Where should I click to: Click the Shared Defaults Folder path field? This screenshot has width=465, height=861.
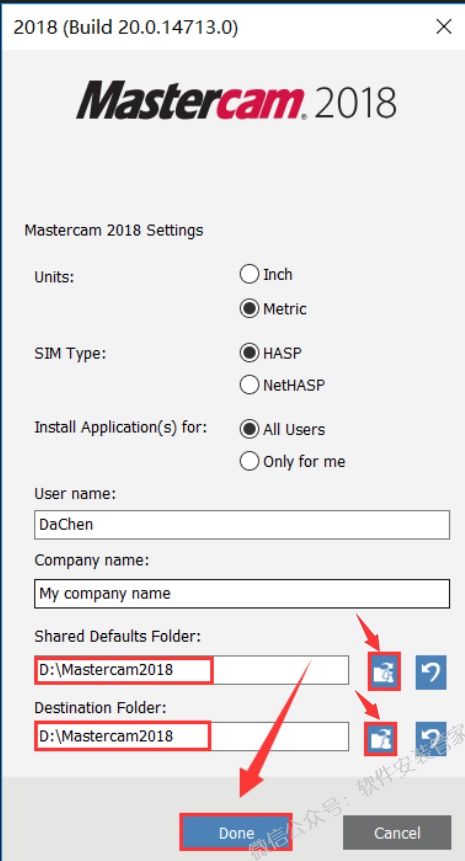point(192,670)
